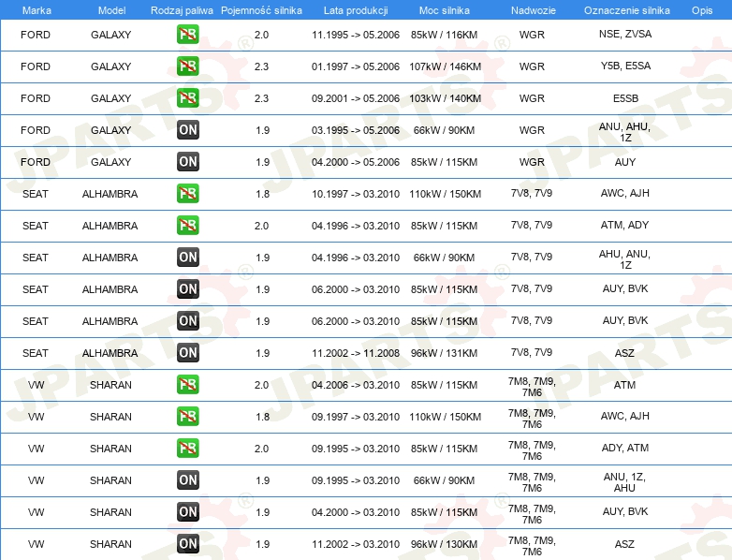
Task: Select engine code AHU, ANU, 1Z
Action: (624, 259)
